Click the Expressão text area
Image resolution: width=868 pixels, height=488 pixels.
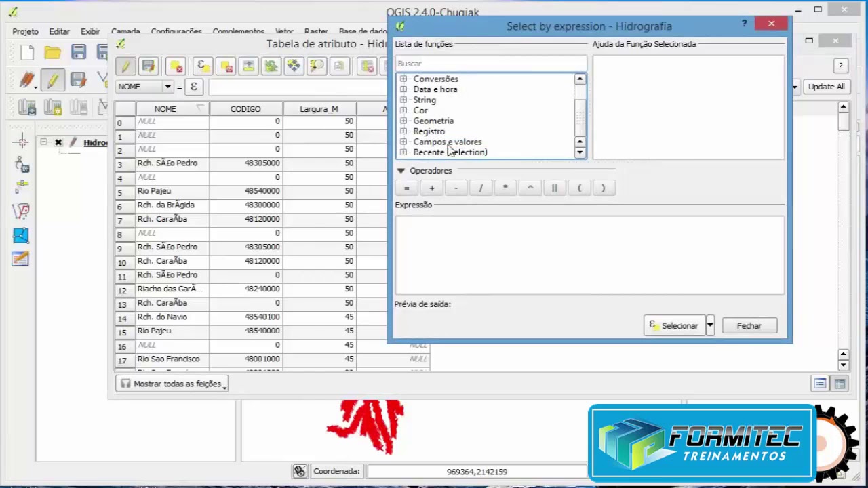click(x=589, y=256)
